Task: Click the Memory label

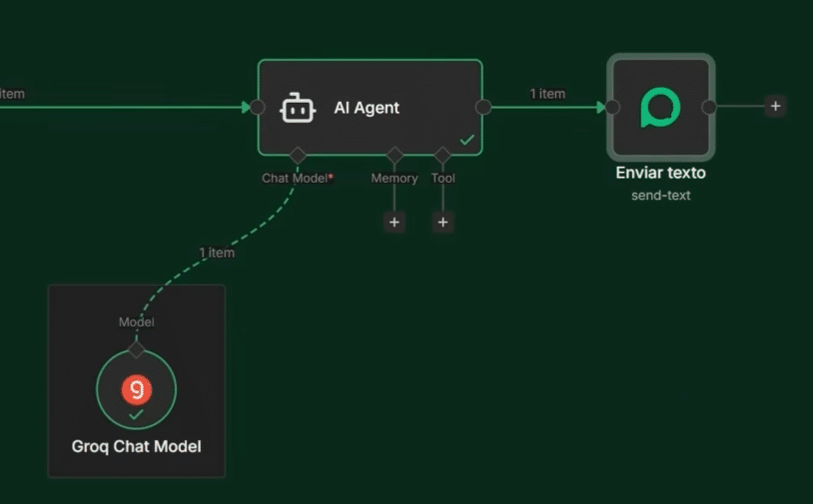Action: pyautogui.click(x=395, y=179)
